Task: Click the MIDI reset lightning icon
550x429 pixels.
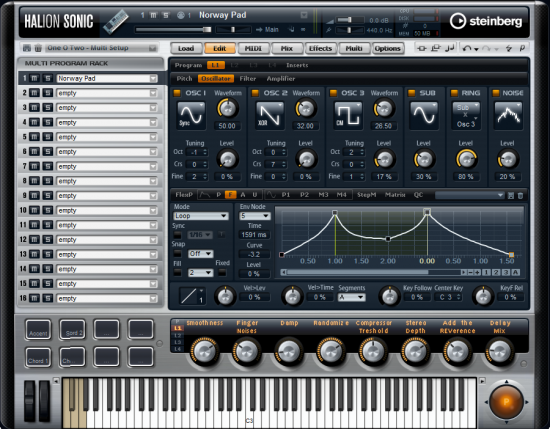Action: pyautogui.click(x=509, y=48)
